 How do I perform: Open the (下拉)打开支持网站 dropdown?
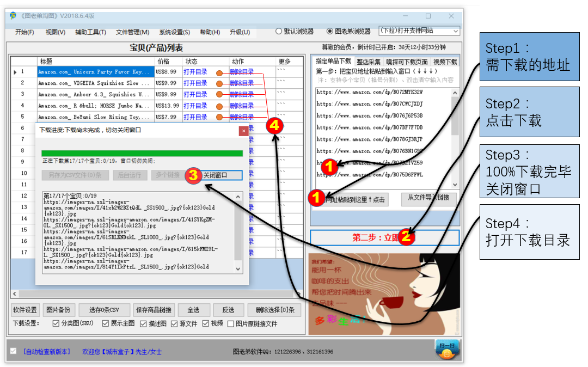tap(419, 30)
